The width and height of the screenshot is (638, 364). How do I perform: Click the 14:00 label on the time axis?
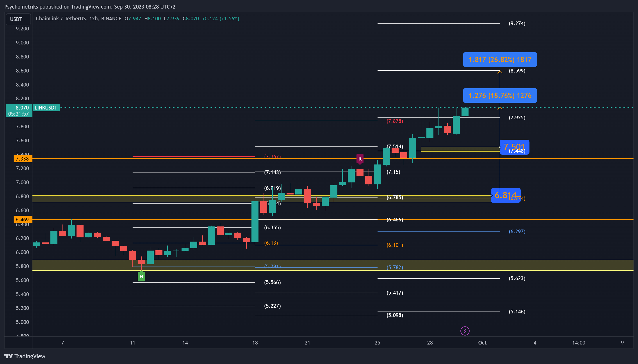578,343
